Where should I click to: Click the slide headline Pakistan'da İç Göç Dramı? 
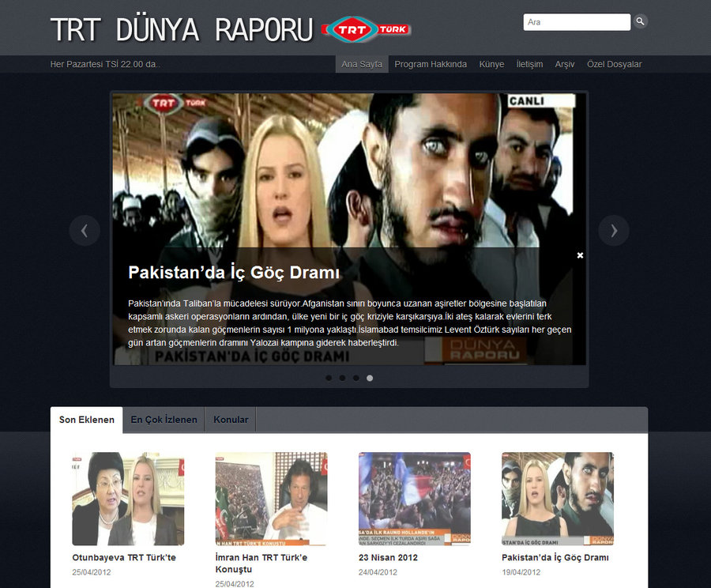tap(234, 273)
